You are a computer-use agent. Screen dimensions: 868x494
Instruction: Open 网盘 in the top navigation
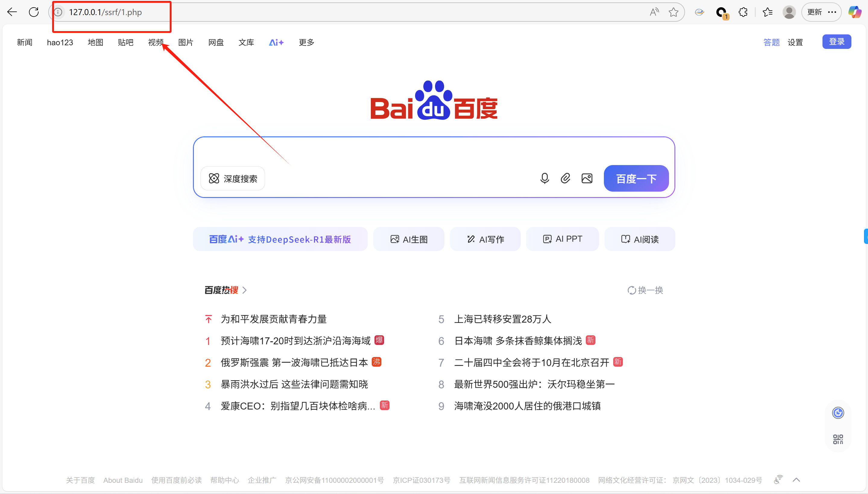[216, 43]
